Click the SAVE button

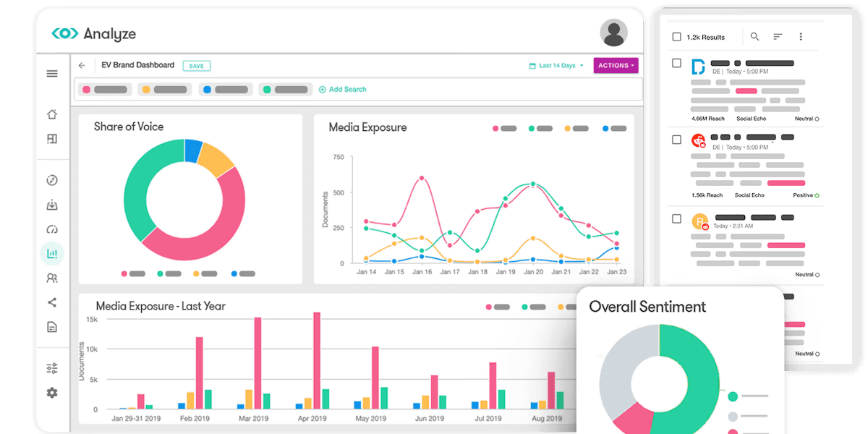click(197, 66)
